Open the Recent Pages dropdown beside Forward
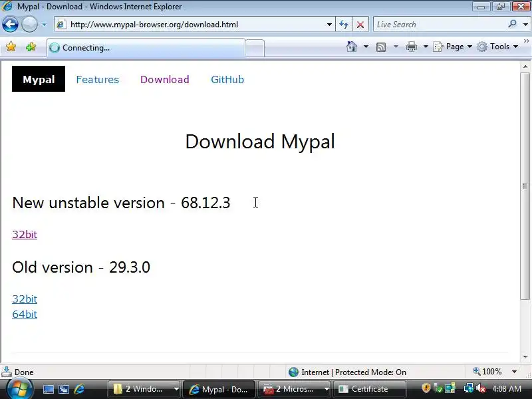532x399 pixels. coord(44,25)
